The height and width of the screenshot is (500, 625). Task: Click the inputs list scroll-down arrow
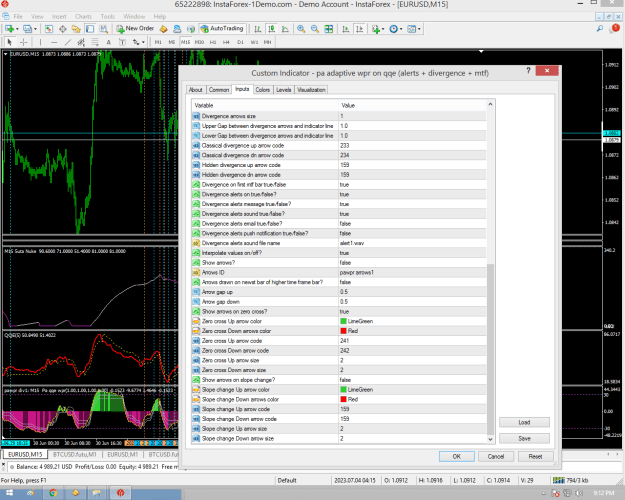click(x=490, y=439)
